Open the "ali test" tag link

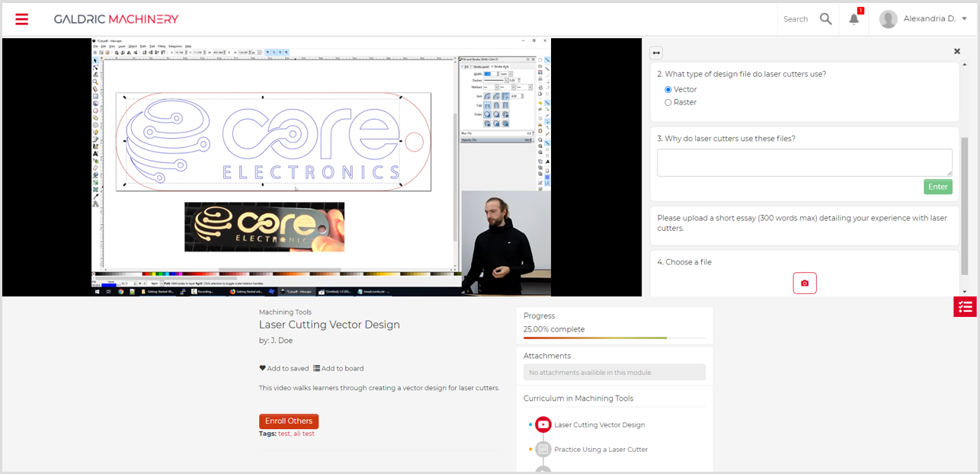coord(304,434)
